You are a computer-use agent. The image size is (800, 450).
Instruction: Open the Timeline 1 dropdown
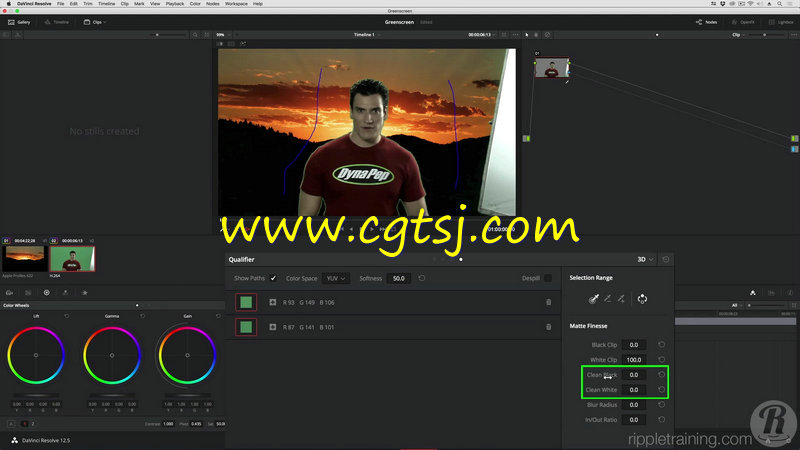[x=367, y=35]
